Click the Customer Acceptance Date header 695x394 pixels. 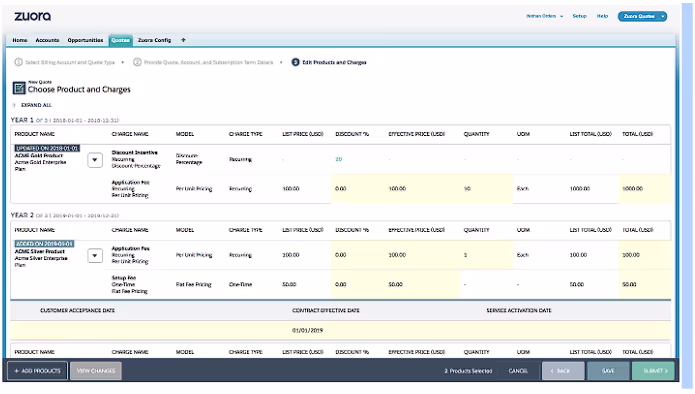point(78,311)
